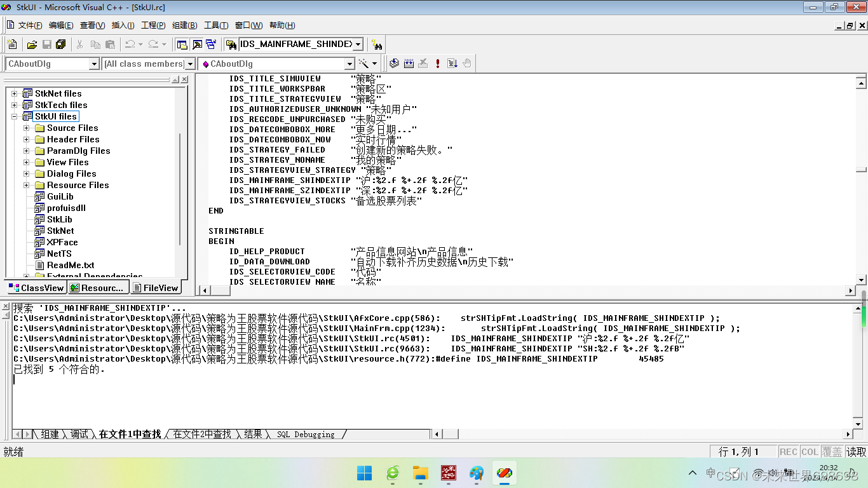Click the resource.h(772) search result line
This screenshot has width=868, height=488.
339,358
